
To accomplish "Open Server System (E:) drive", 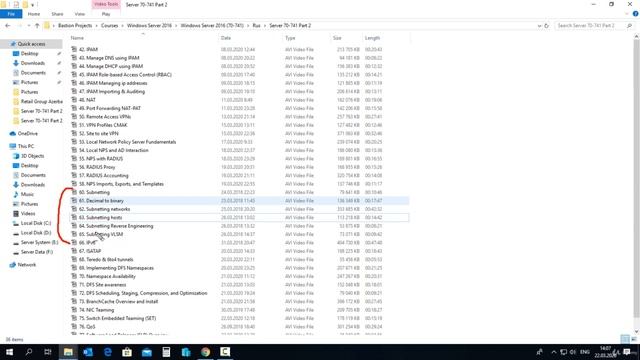I will (x=39, y=242).
